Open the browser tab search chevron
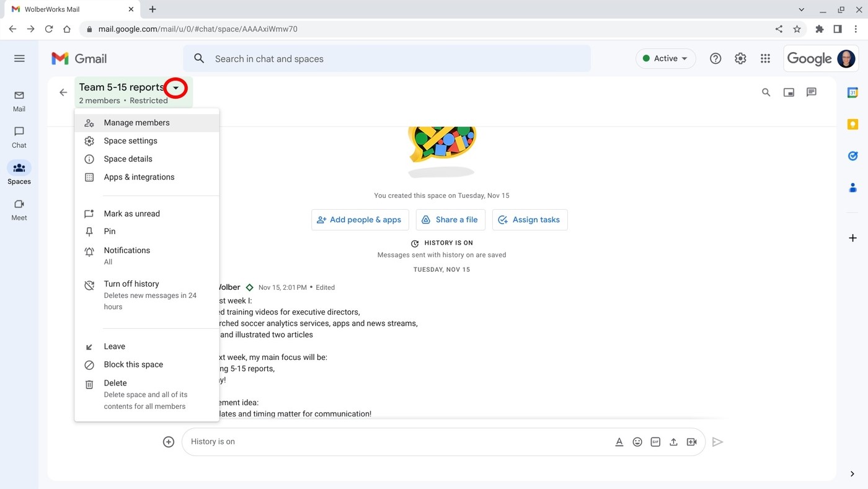 pos(801,9)
